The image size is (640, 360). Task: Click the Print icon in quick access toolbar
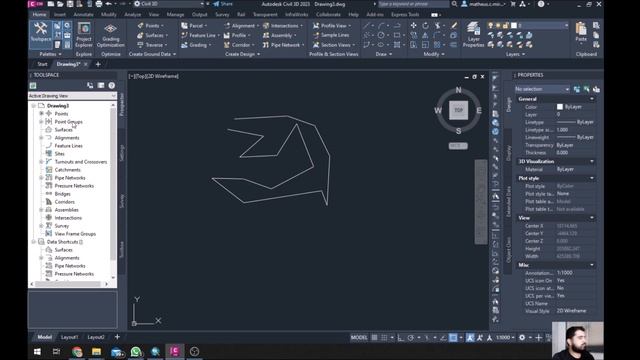[99, 4]
